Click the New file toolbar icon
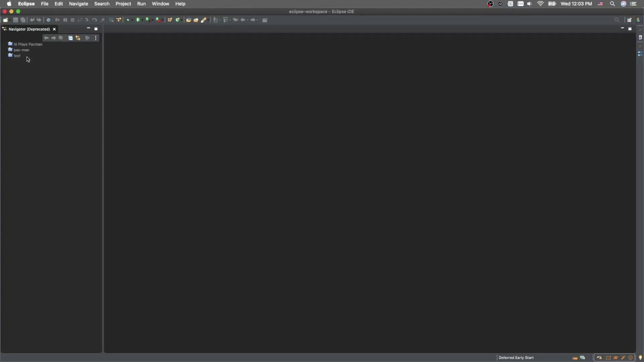The width and height of the screenshot is (644, 362). click(5, 20)
